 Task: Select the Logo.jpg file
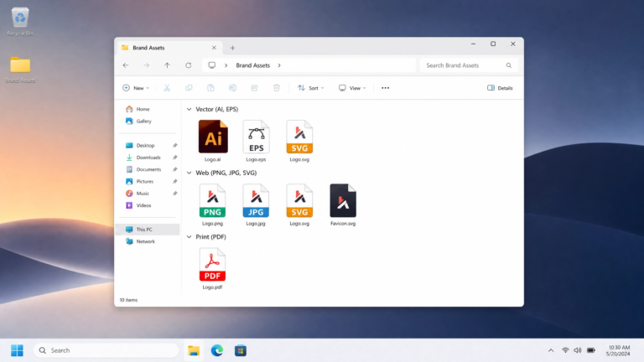[256, 204]
